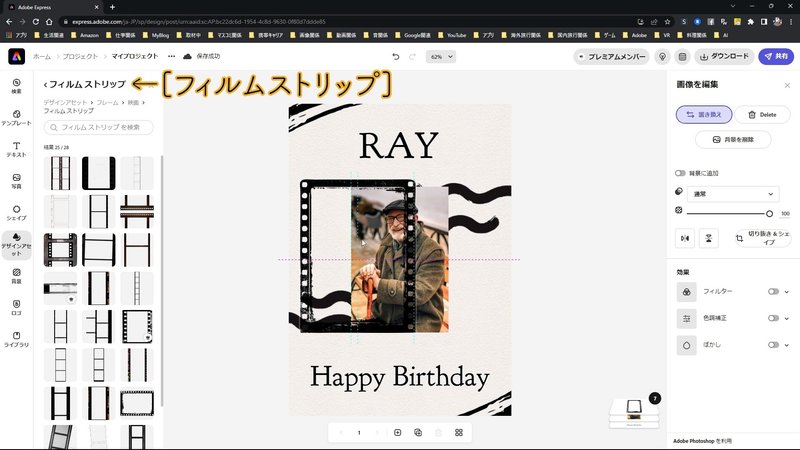This screenshot has width=800, height=450.
Task: Expand the color adjustment options
Action: click(786, 318)
